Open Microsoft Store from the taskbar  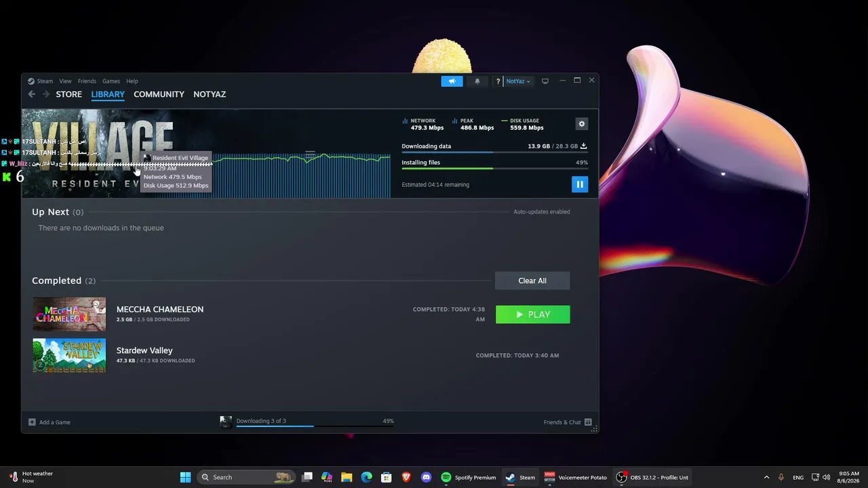click(386, 477)
